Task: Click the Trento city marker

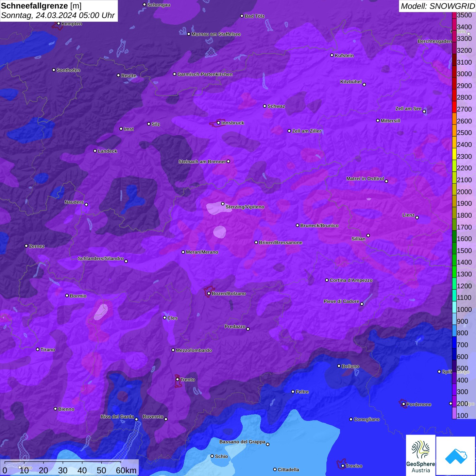Action: tap(177, 379)
